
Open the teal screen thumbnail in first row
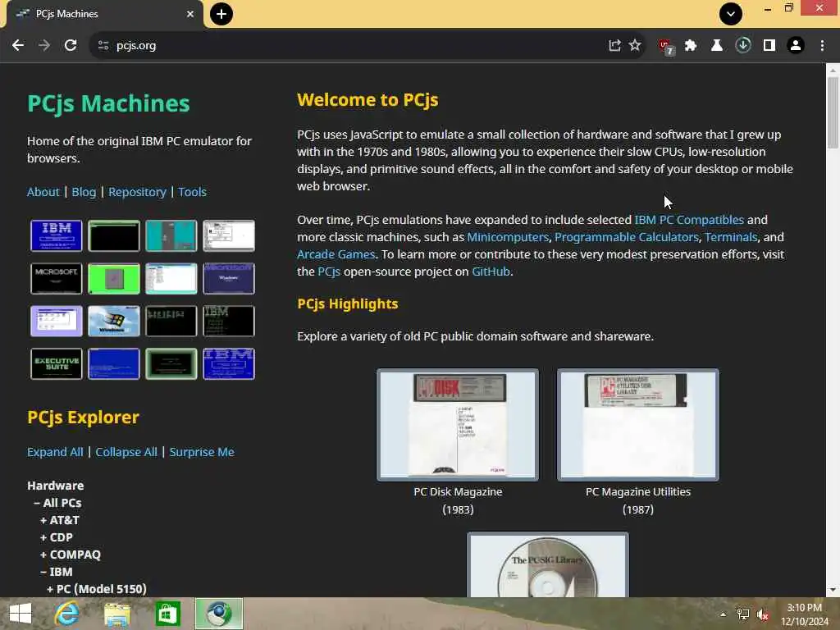pos(171,235)
